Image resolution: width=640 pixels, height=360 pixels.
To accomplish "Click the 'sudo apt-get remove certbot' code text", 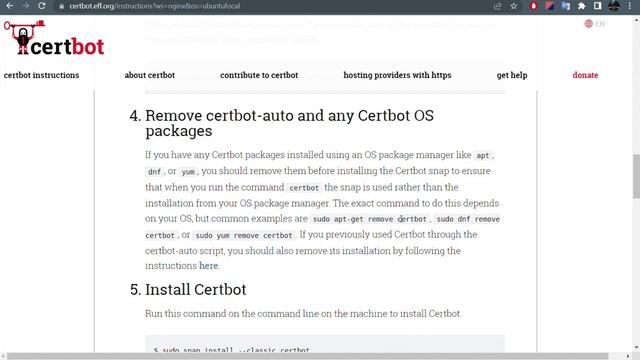I will point(370,219).
